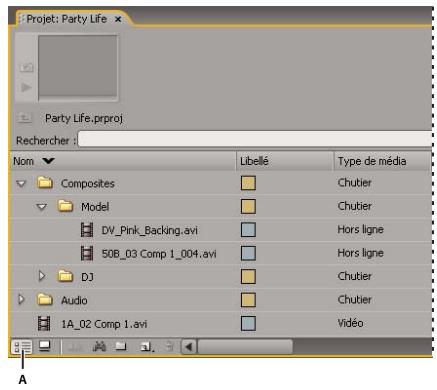This screenshot has width=437, height=390.
Task: Click the preview thumbnail viewer area
Action: (78, 67)
